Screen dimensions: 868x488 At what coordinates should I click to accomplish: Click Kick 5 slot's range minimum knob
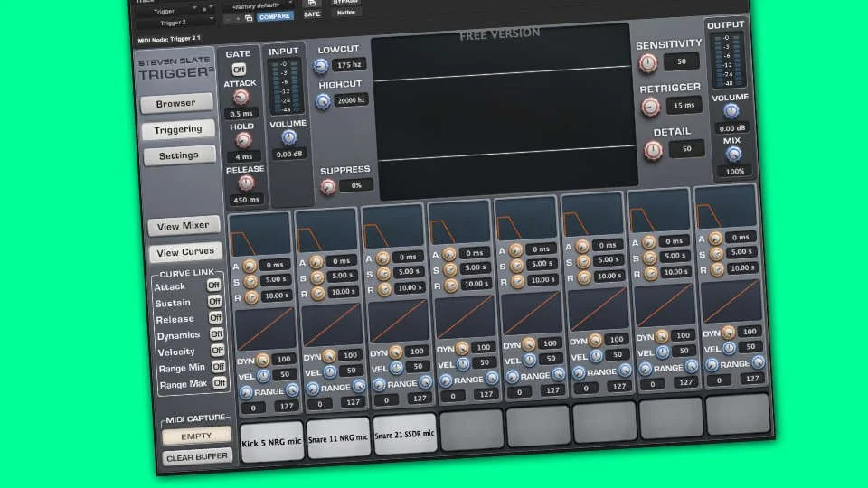246,392
